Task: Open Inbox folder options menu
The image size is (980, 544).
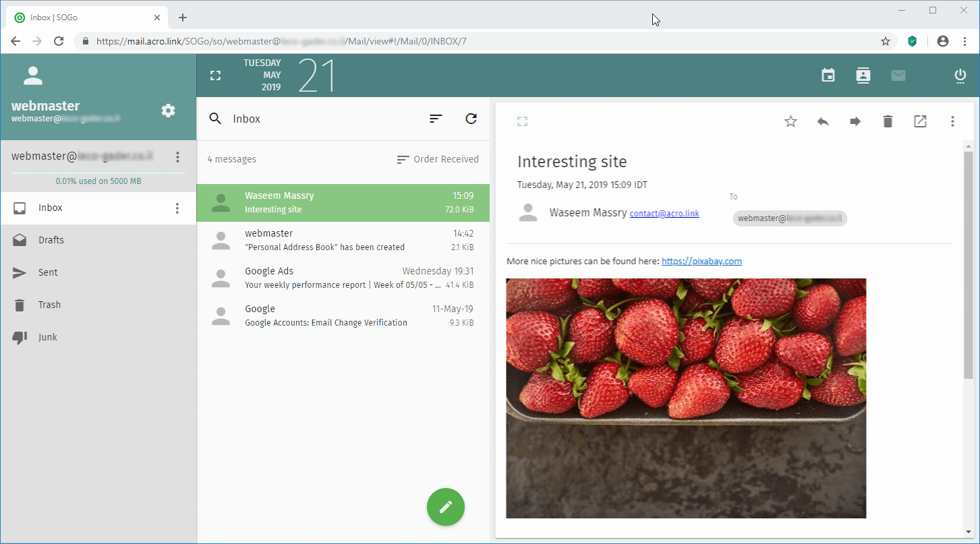Action: pyautogui.click(x=177, y=208)
